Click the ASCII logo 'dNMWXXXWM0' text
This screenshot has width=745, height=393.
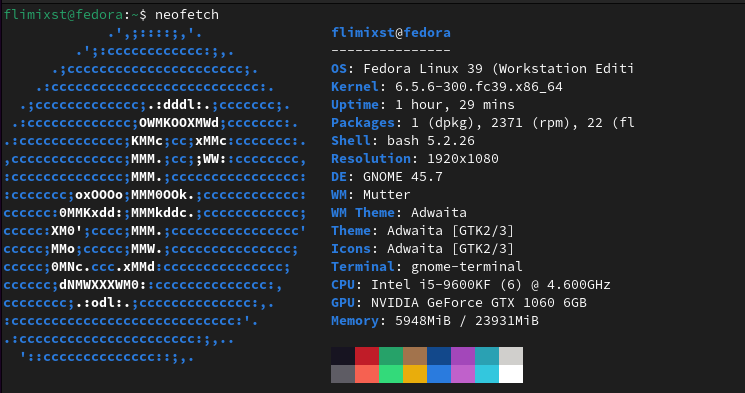click(x=99, y=285)
